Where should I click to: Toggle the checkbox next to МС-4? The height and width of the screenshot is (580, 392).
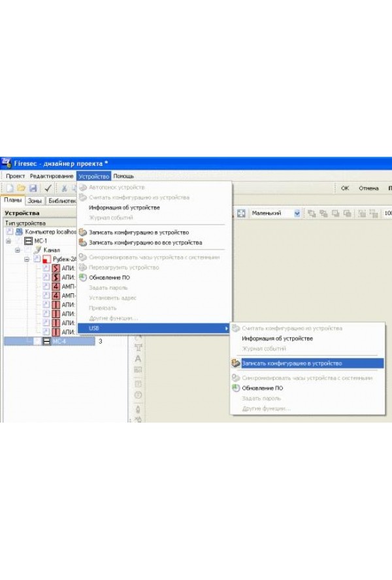click(x=37, y=341)
